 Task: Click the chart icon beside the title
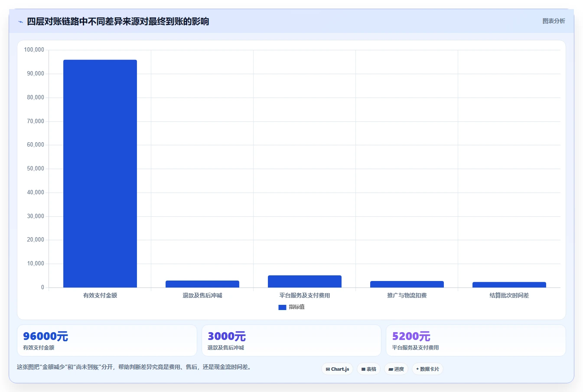[20, 22]
